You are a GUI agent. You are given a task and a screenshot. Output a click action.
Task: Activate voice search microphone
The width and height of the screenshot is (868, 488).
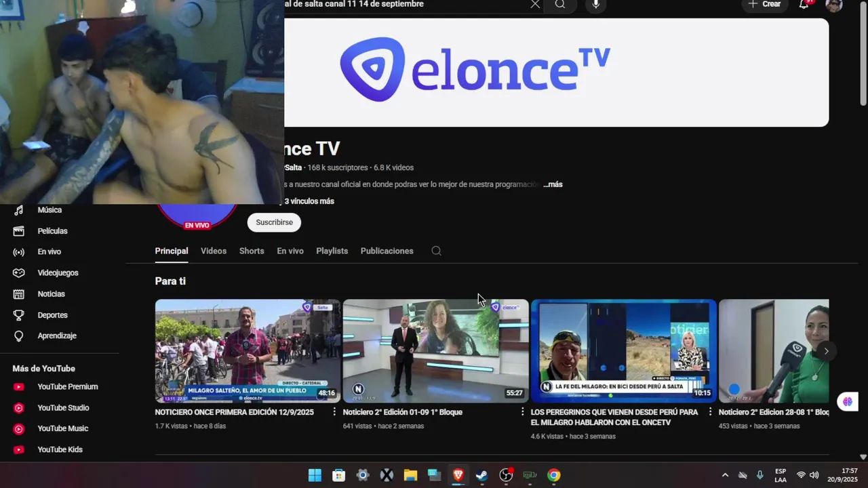point(595,4)
